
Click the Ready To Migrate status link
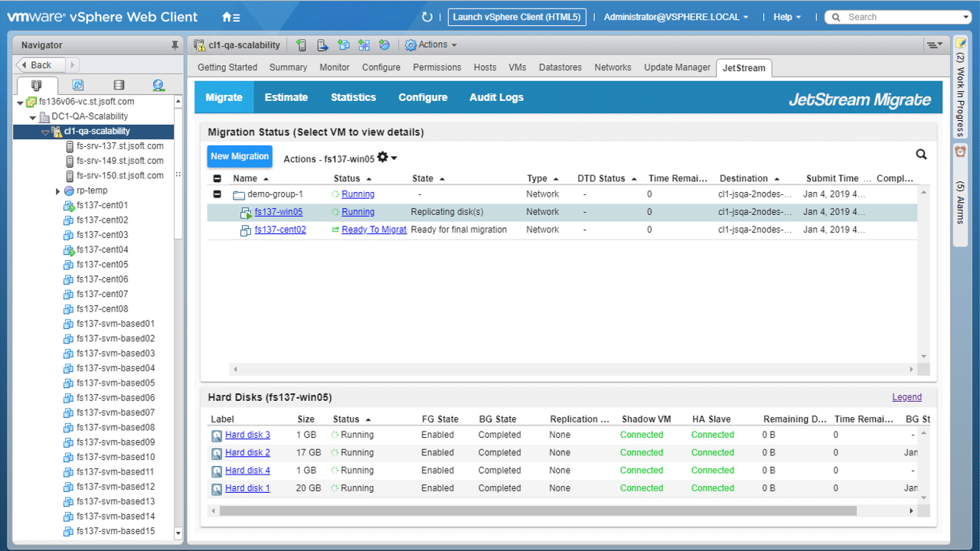click(374, 230)
